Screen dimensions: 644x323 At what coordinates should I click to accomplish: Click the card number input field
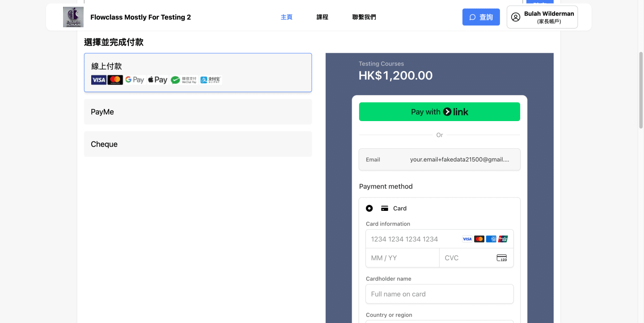pyautogui.click(x=440, y=239)
